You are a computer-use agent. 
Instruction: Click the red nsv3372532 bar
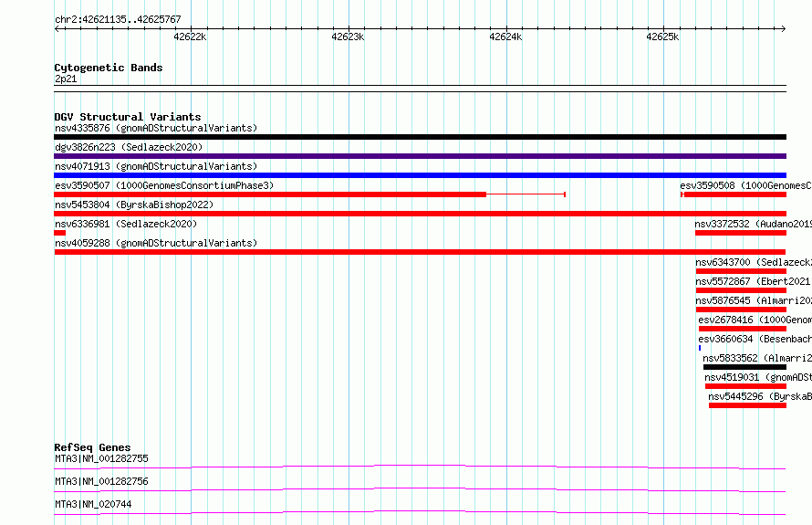coord(741,233)
